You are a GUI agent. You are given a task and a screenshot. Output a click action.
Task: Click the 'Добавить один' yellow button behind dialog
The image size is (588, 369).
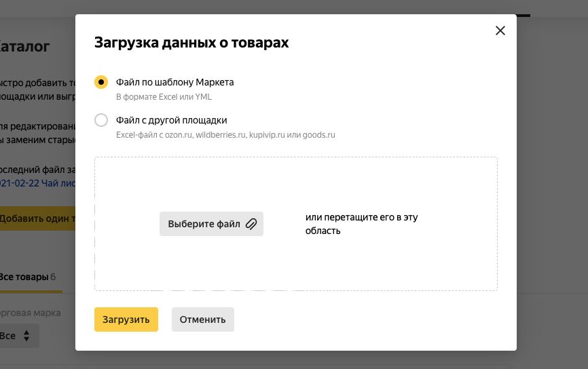37,218
